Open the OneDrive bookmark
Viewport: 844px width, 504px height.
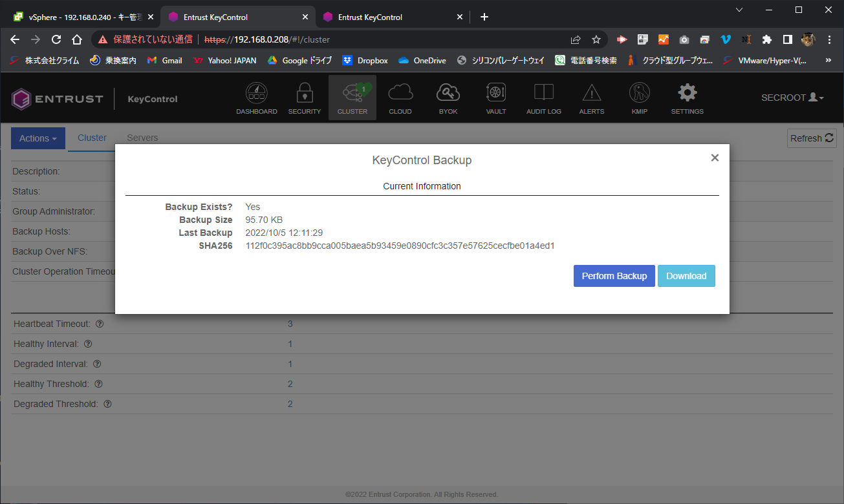422,60
